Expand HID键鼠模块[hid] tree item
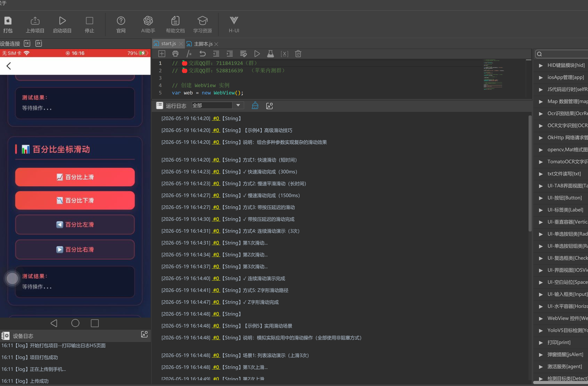Screen dimensions: 588x386 541,65
